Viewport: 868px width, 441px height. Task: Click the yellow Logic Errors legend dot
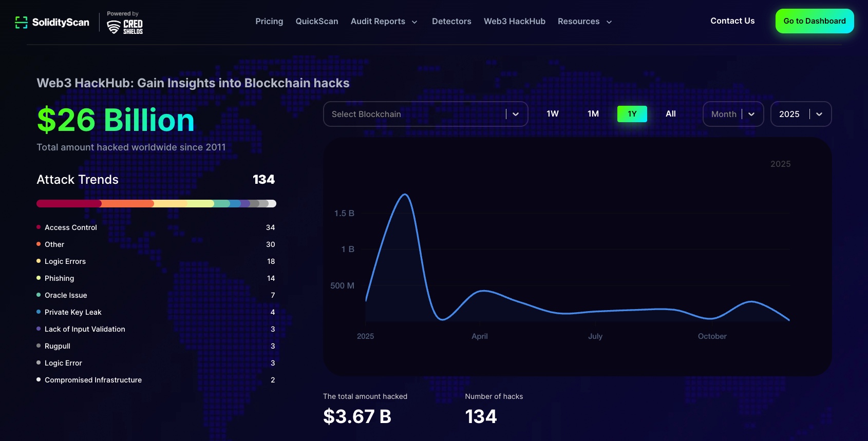(39, 261)
